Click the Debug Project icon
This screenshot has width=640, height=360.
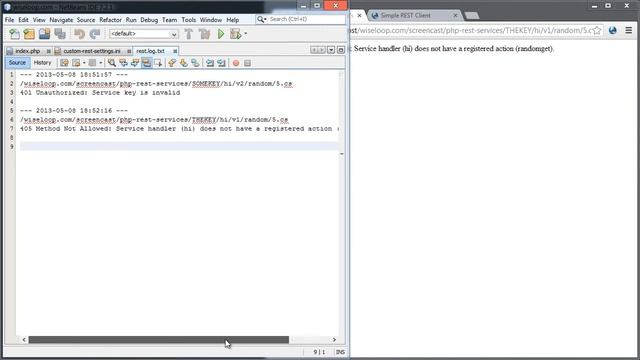coord(235,34)
